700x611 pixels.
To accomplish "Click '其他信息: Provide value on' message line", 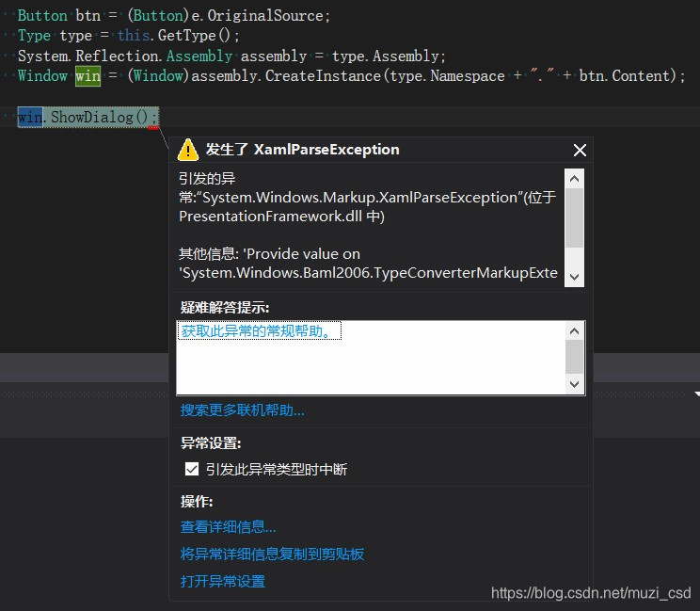I will pyautogui.click(x=269, y=253).
